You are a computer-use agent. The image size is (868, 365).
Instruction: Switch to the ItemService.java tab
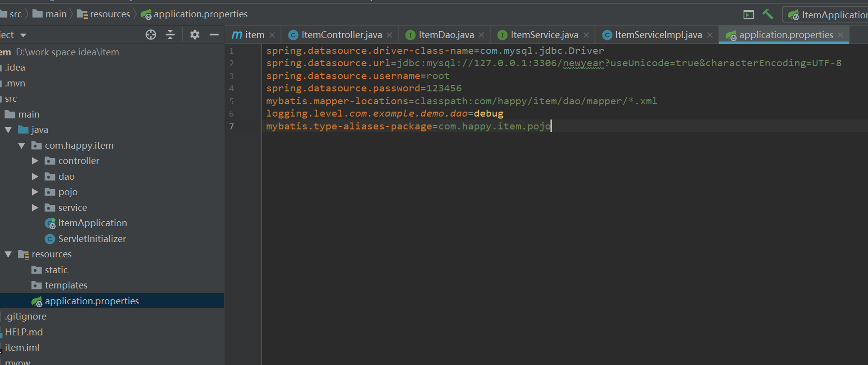[x=544, y=35]
